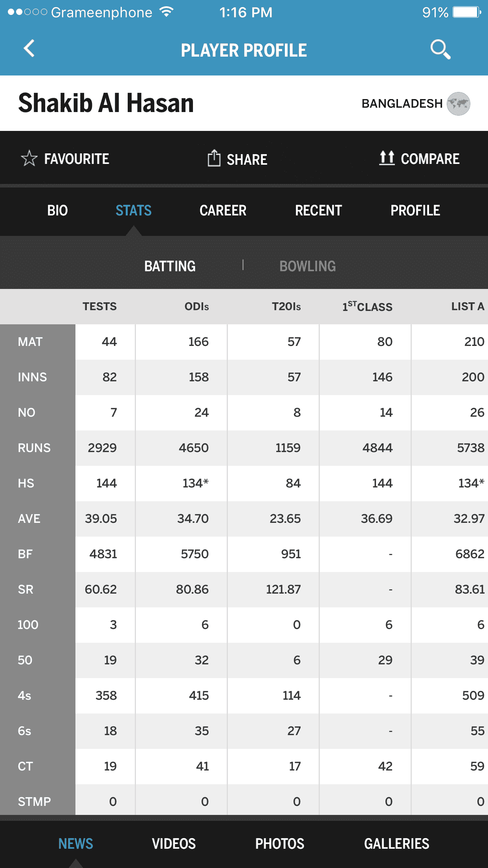Tap the TESTS column header
The image size is (488, 868).
[99, 307]
